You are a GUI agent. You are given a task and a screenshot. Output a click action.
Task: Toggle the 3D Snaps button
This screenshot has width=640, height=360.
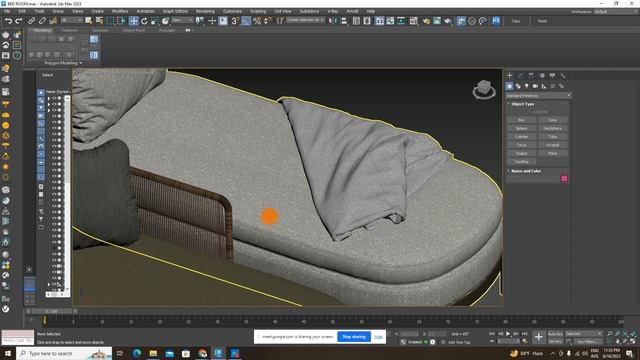click(x=235, y=21)
